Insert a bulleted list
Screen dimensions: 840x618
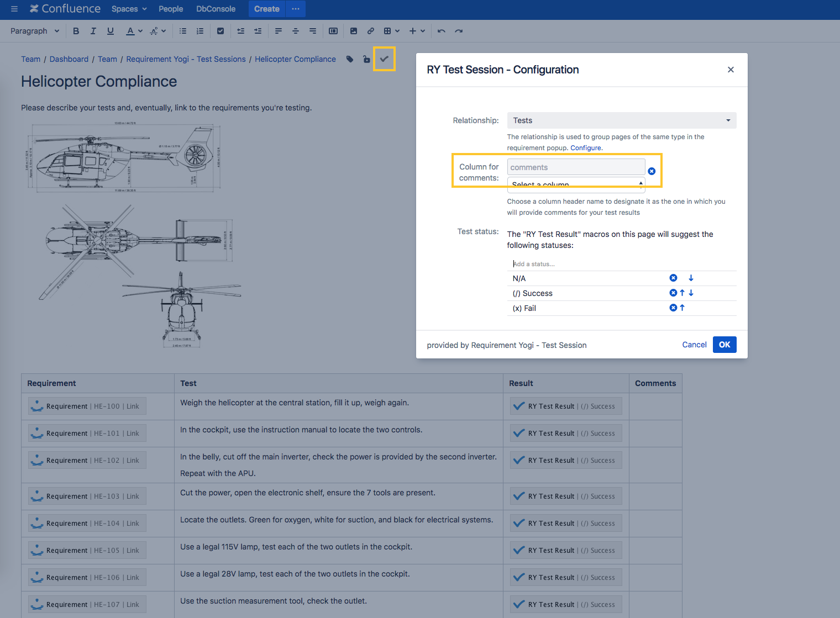[x=182, y=31]
